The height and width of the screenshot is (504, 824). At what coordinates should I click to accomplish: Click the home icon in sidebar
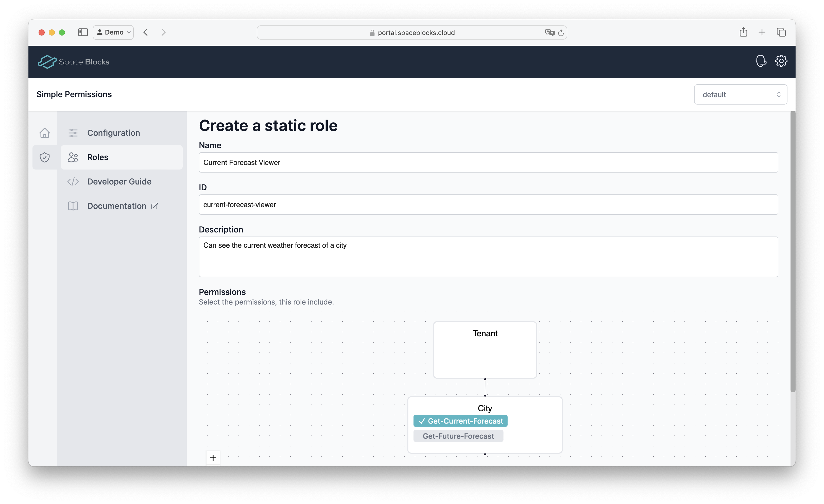[44, 133]
